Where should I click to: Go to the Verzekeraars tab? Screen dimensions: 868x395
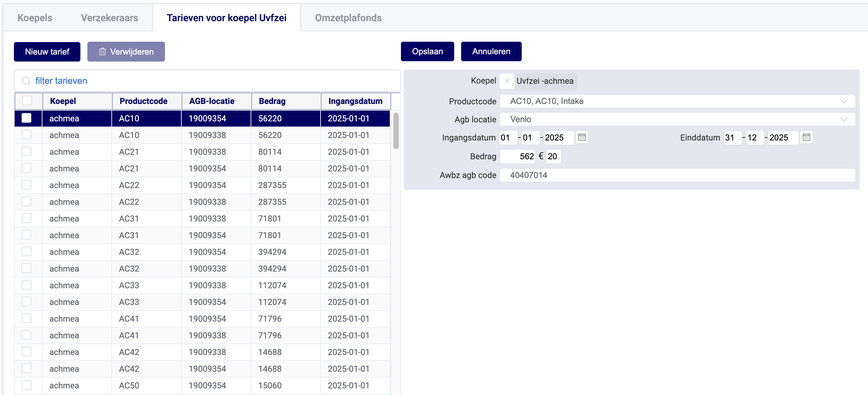pos(109,18)
